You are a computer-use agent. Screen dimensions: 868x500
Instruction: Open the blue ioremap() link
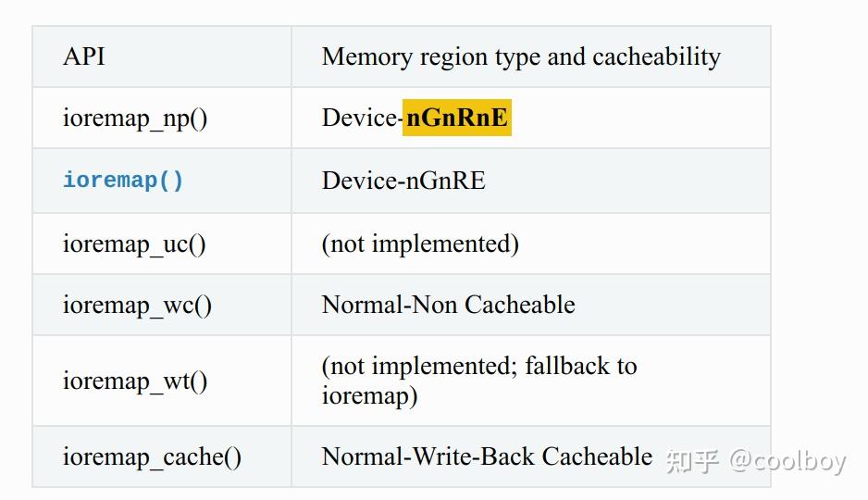pos(123,180)
